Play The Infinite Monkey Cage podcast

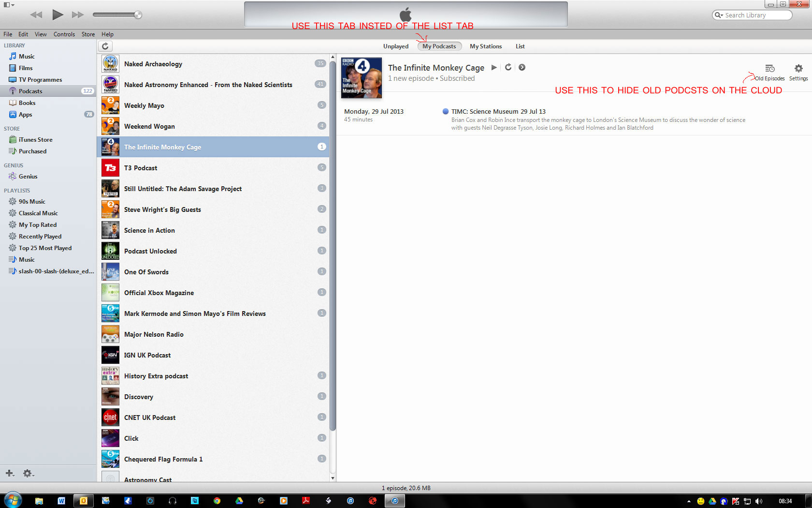coord(494,67)
